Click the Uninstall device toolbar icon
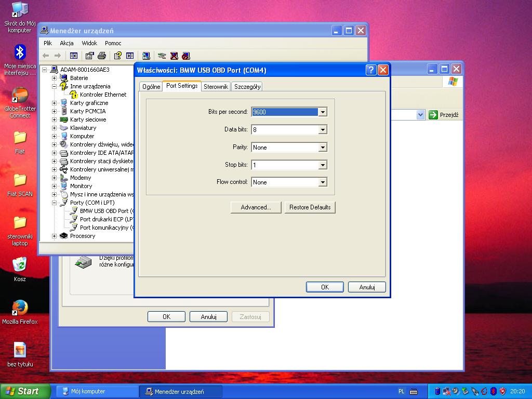Screen dimensions: 532x399 point(174,56)
